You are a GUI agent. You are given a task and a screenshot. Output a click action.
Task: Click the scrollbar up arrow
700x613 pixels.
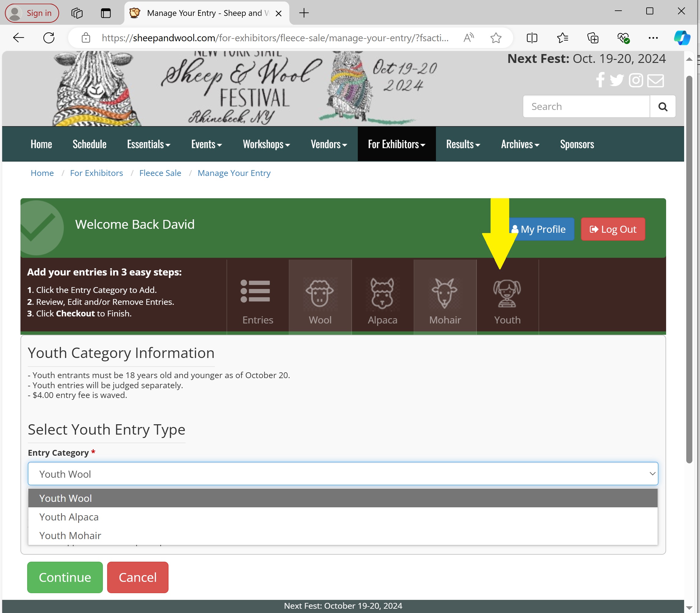689,59
